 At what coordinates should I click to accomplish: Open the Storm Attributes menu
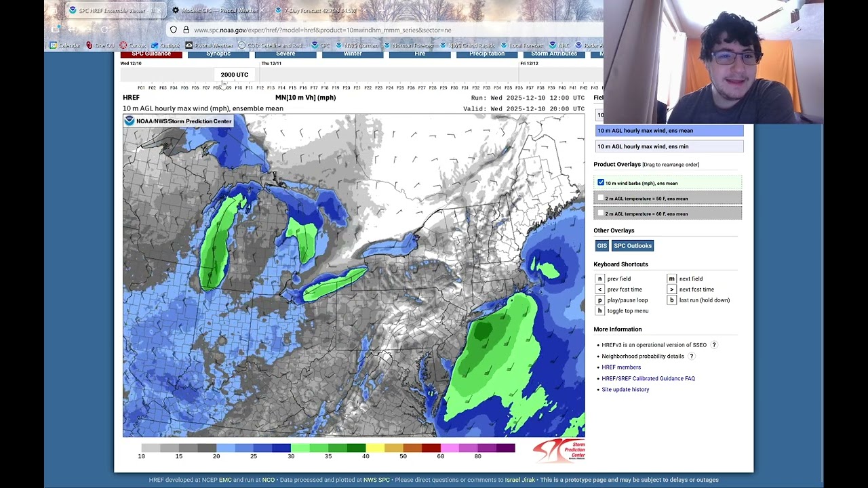(554, 54)
